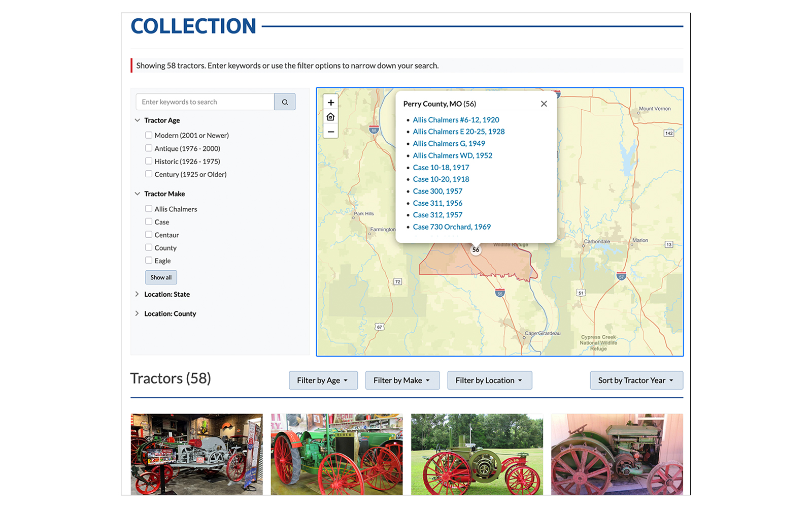
Task: Zoom out on the map
Action: (331, 132)
